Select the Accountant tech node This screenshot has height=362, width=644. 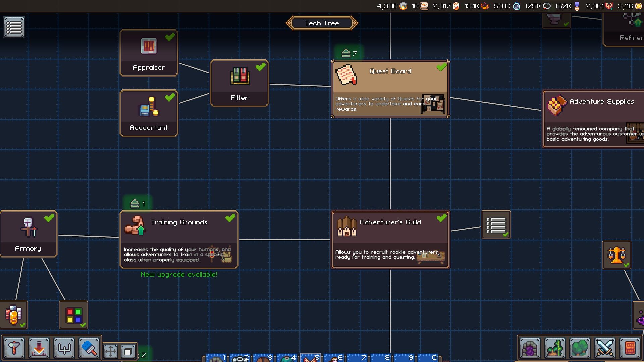(149, 113)
